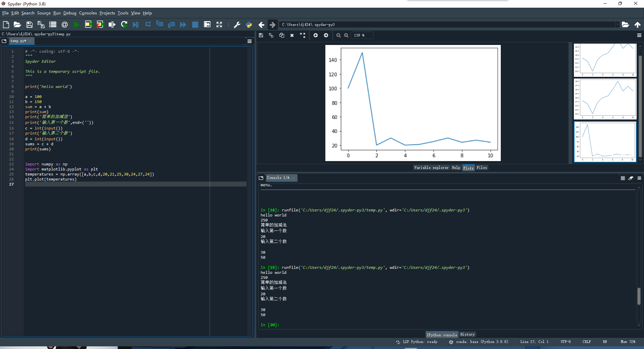The height and width of the screenshot is (349, 644).
Task: Interrupt kernel with stop square
Action: click(623, 178)
